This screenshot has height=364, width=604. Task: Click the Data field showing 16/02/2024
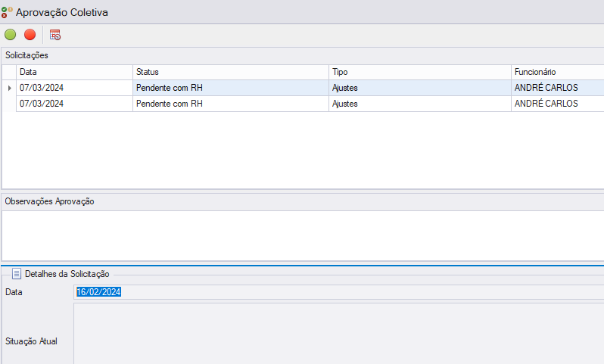(x=338, y=292)
